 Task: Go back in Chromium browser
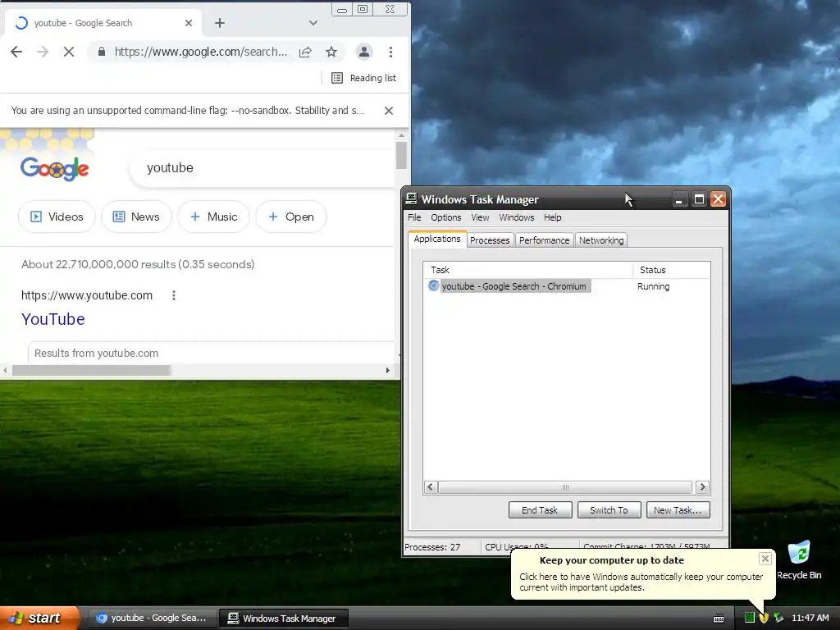coord(16,52)
